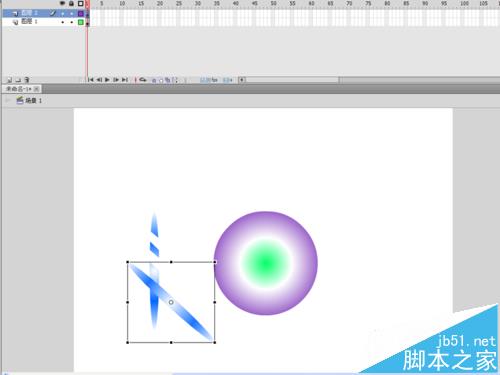Click frame 100 on the timeline ruler

pos(464,3)
